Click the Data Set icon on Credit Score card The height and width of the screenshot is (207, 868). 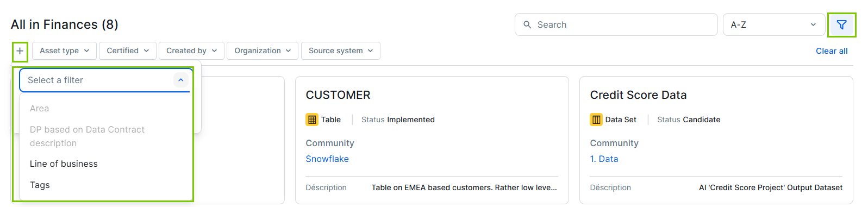click(x=596, y=120)
